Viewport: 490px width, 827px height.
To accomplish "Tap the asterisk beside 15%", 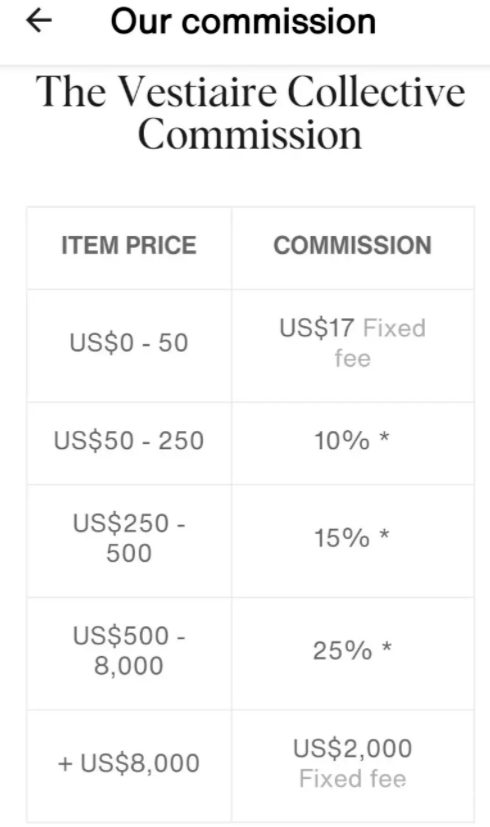I will pos(385,535).
